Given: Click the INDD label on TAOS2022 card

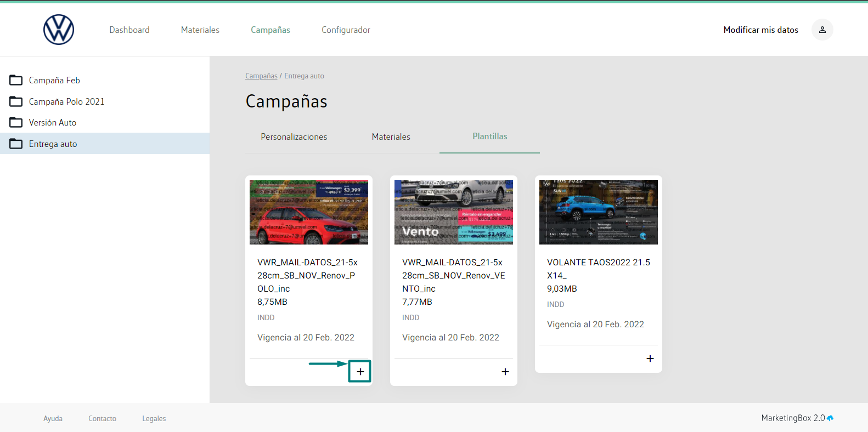Looking at the screenshot, I should [555, 304].
